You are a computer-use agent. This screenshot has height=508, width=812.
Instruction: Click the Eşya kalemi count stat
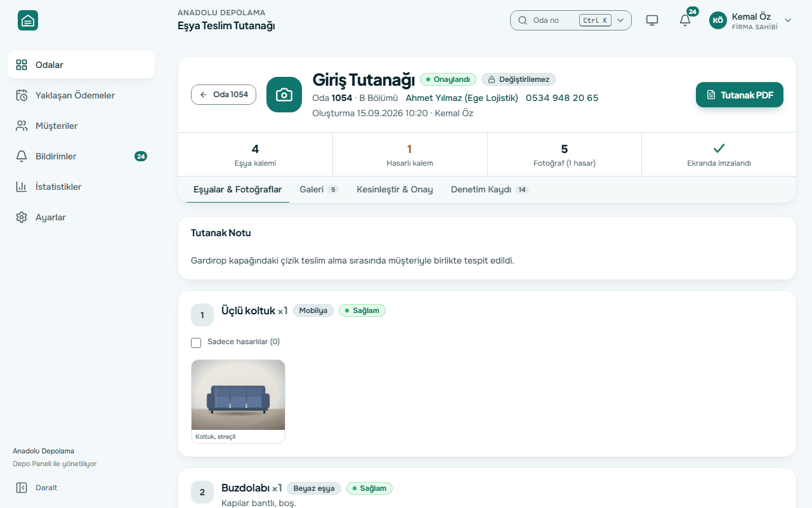[255, 154]
